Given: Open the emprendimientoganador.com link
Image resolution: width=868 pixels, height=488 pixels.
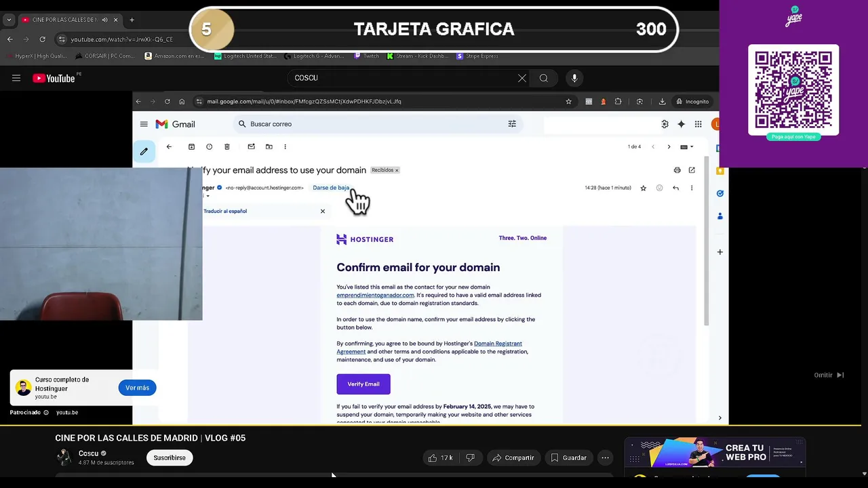Looking at the screenshot, I should (x=375, y=295).
